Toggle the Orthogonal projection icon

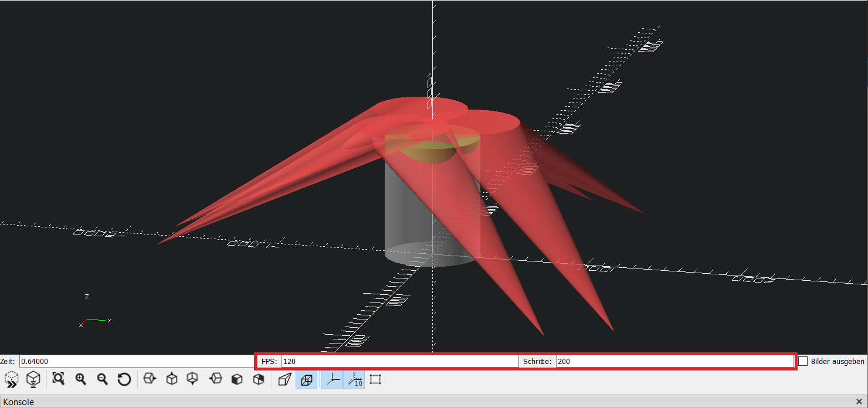[x=306, y=379]
